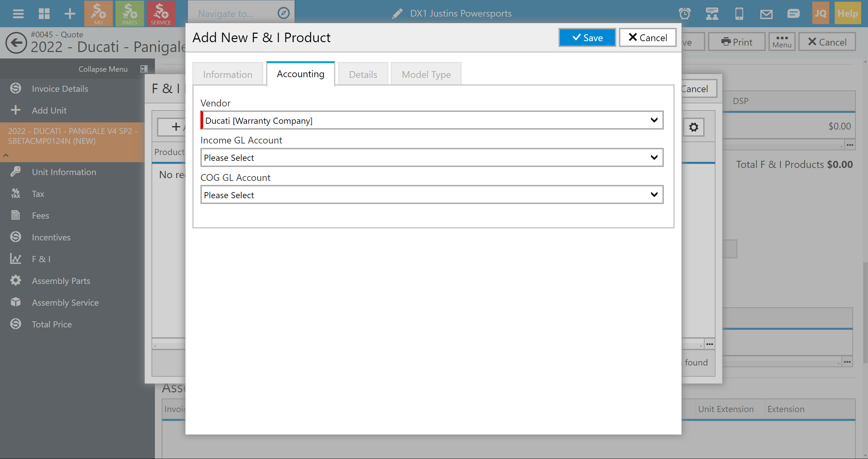Open the hamburger main menu icon
Screen dimensions: 868x459
(x=18, y=14)
